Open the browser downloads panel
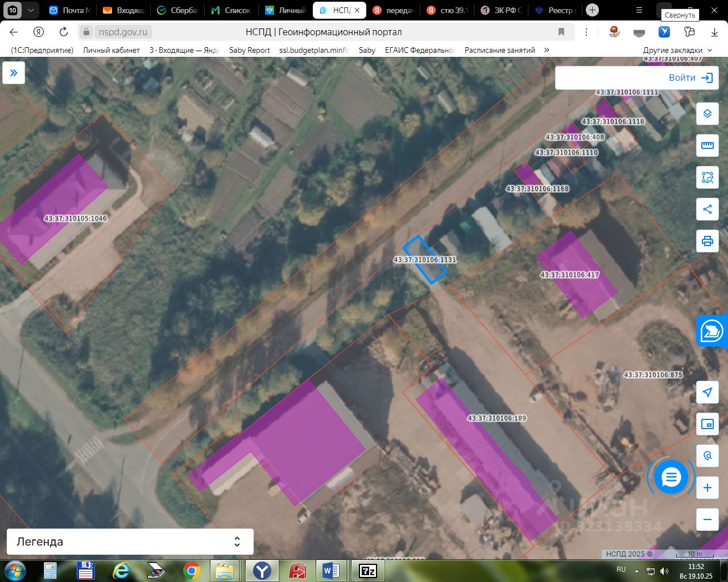728x582 pixels. click(714, 32)
